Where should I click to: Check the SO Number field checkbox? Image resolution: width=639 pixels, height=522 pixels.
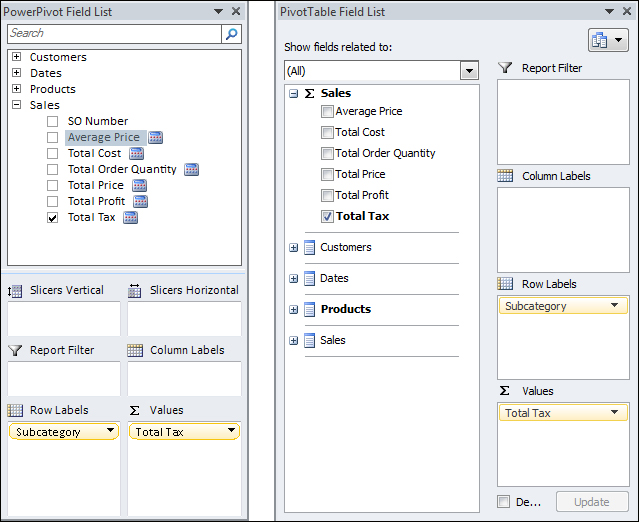52,121
